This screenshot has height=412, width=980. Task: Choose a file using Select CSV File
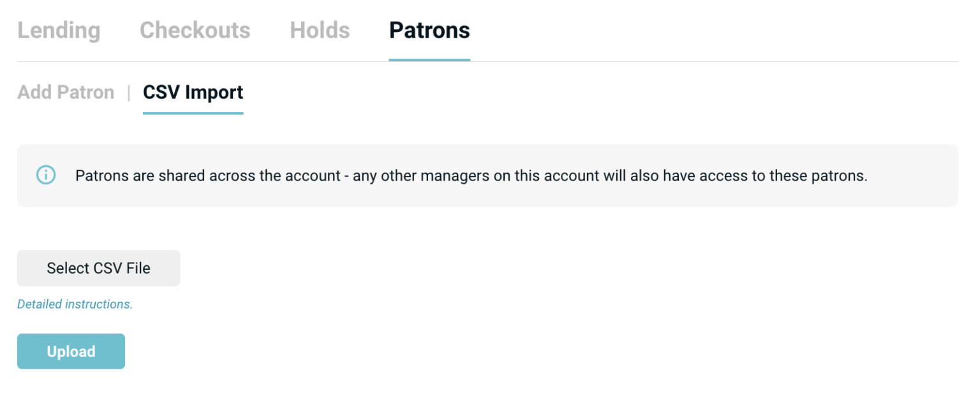point(98,268)
